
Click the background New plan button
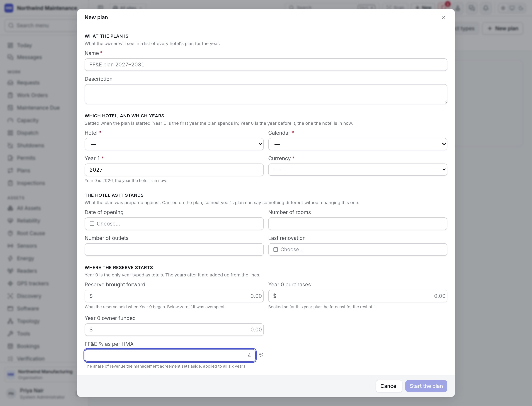tap(503, 29)
